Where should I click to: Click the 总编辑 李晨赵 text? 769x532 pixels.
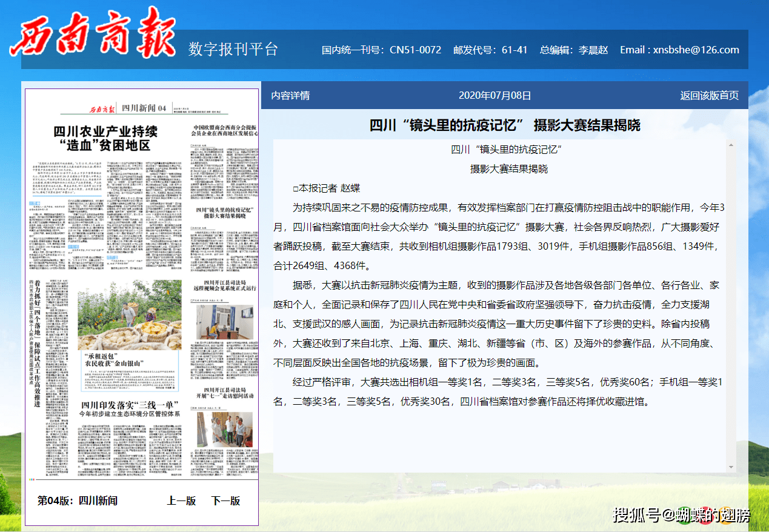click(574, 50)
